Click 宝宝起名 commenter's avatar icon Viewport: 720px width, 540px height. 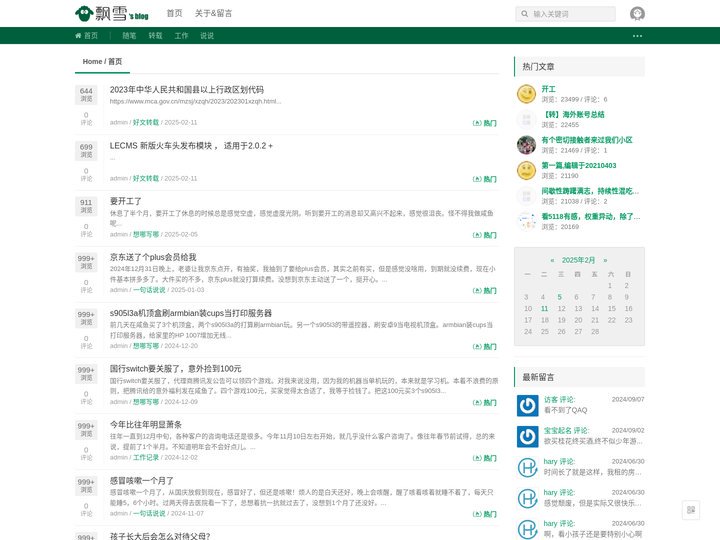[527, 436]
